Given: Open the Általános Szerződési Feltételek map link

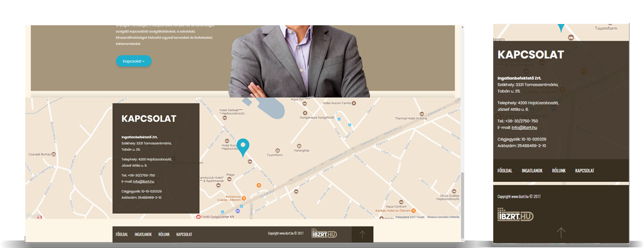Looking at the screenshot, I should (444, 217).
